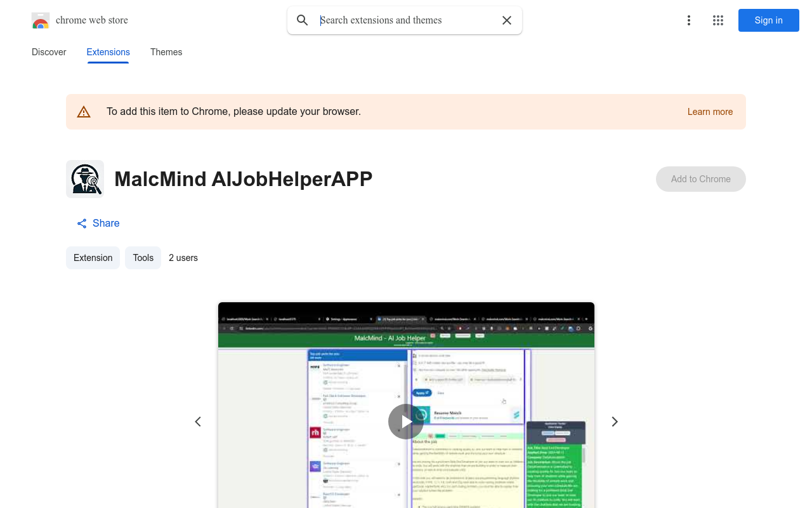
Task: Select the Extension category chip
Action: [93, 258]
